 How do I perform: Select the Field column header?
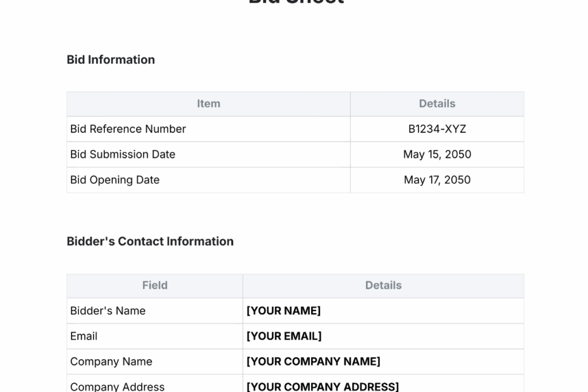click(155, 285)
